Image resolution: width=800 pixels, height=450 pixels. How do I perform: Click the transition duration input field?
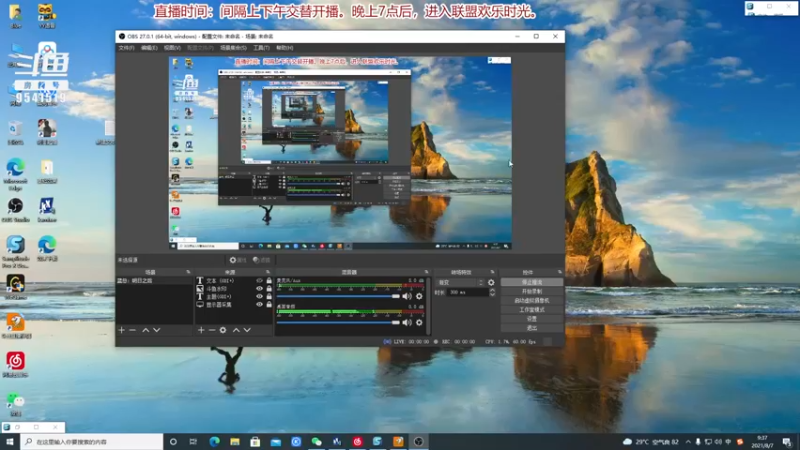pyautogui.click(x=467, y=292)
